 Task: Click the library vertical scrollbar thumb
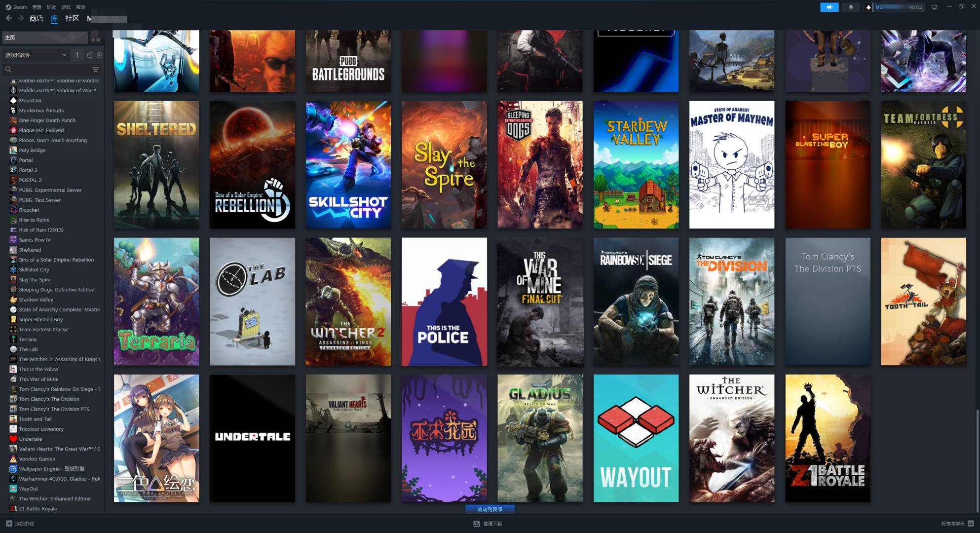(977, 461)
